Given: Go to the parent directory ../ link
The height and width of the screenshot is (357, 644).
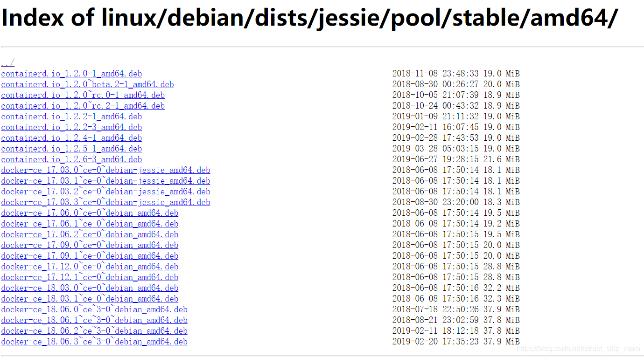Looking at the screenshot, I should tap(8, 63).
